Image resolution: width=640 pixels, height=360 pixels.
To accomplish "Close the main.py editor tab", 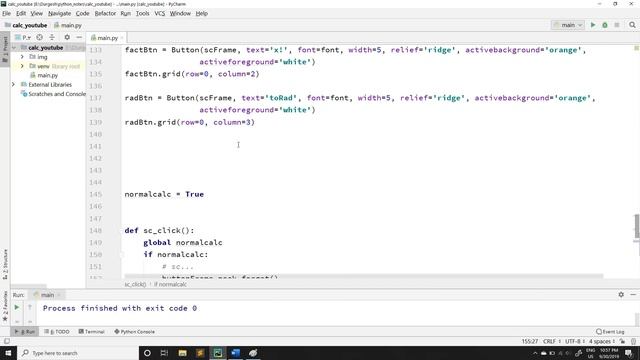I will click(x=122, y=38).
